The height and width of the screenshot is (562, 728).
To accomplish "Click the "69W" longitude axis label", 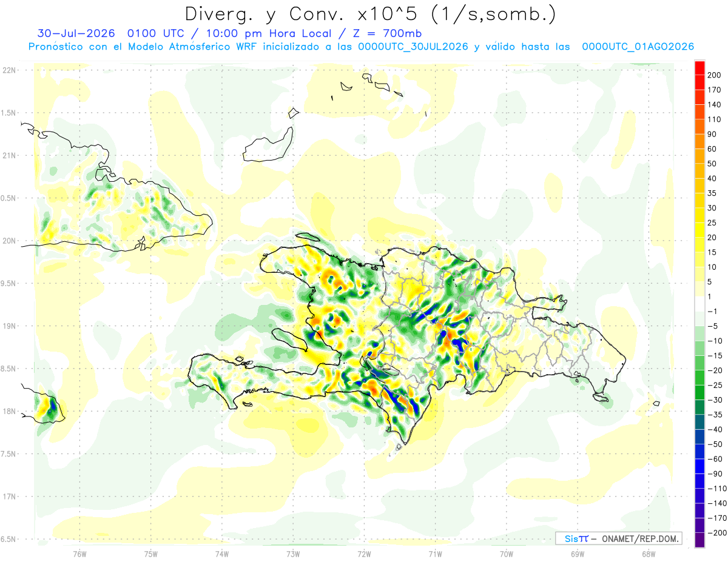I will tap(577, 554).
